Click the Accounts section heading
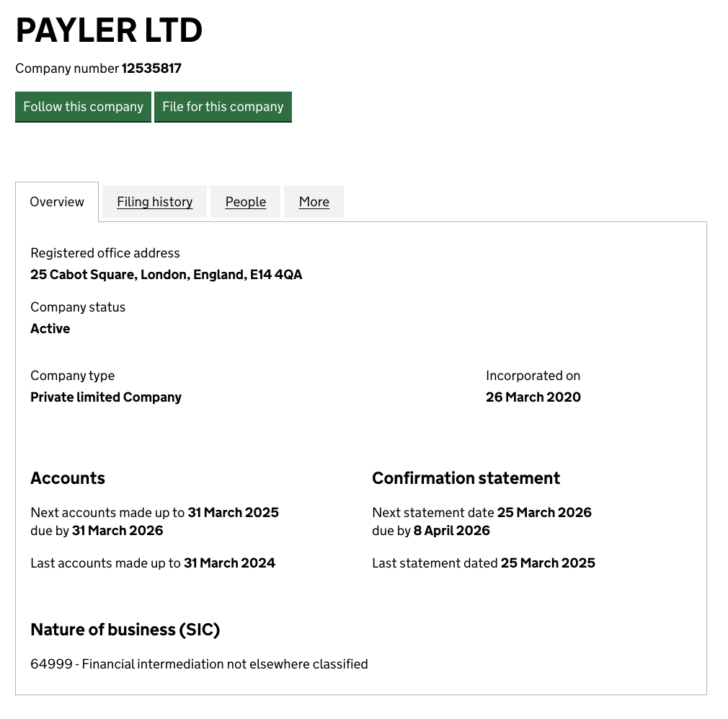The image size is (728, 719). pyautogui.click(x=68, y=478)
